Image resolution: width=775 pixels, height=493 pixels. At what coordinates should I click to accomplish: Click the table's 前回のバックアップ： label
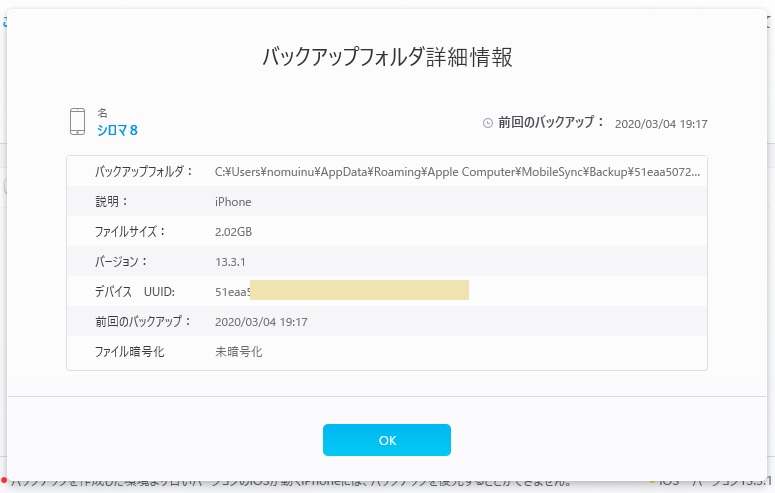(x=143, y=321)
